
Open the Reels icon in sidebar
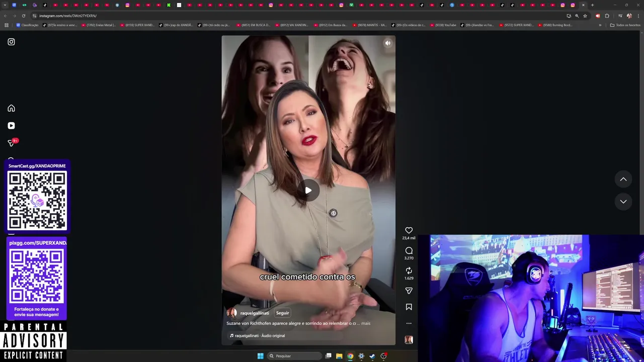(11, 126)
